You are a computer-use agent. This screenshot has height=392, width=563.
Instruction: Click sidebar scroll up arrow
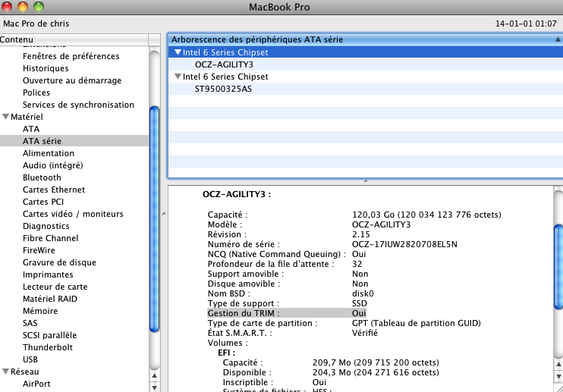(x=154, y=376)
